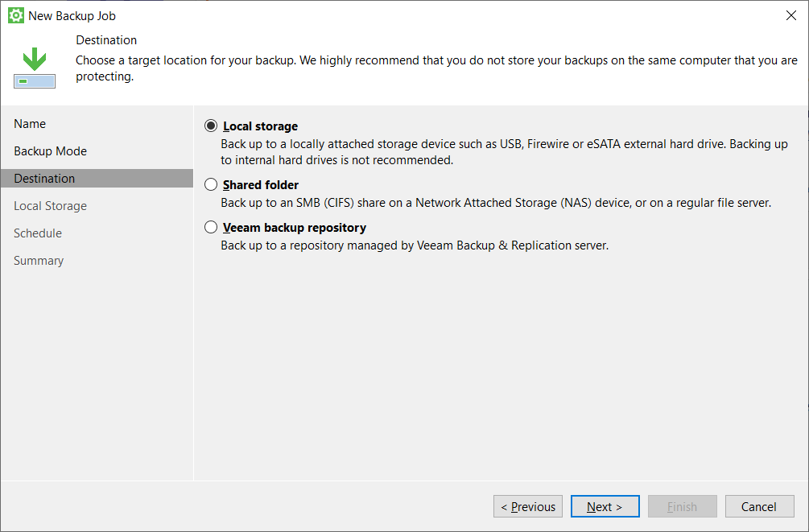Click the Local Storage sidebar step
The height and width of the screenshot is (532, 809).
(50, 206)
